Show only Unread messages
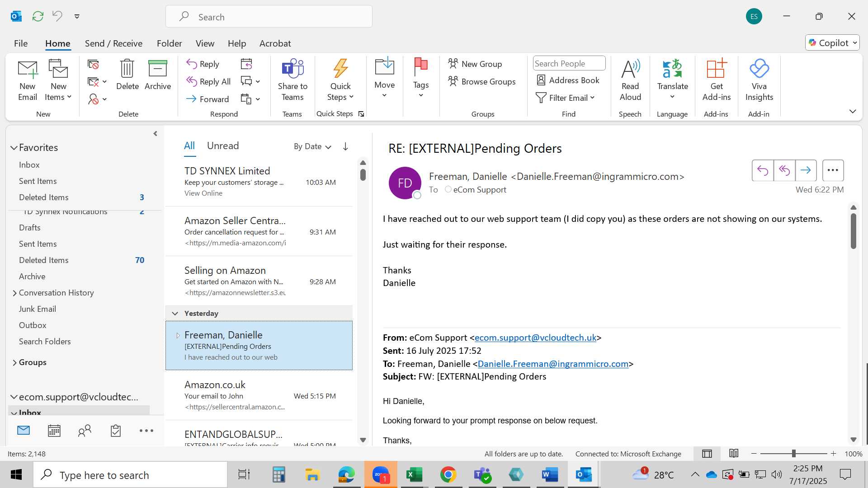Viewport: 868px width, 488px height. pyautogui.click(x=223, y=145)
